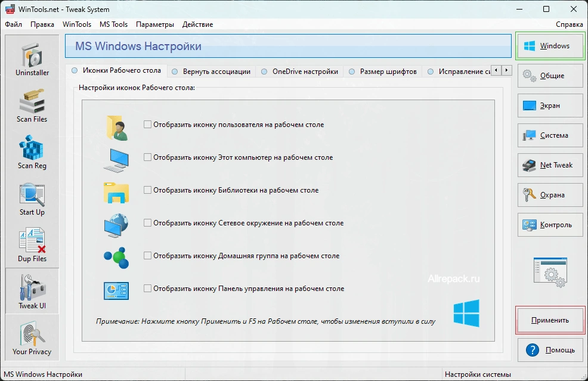
Task: Select the Windows settings category button
Action: coord(550,46)
